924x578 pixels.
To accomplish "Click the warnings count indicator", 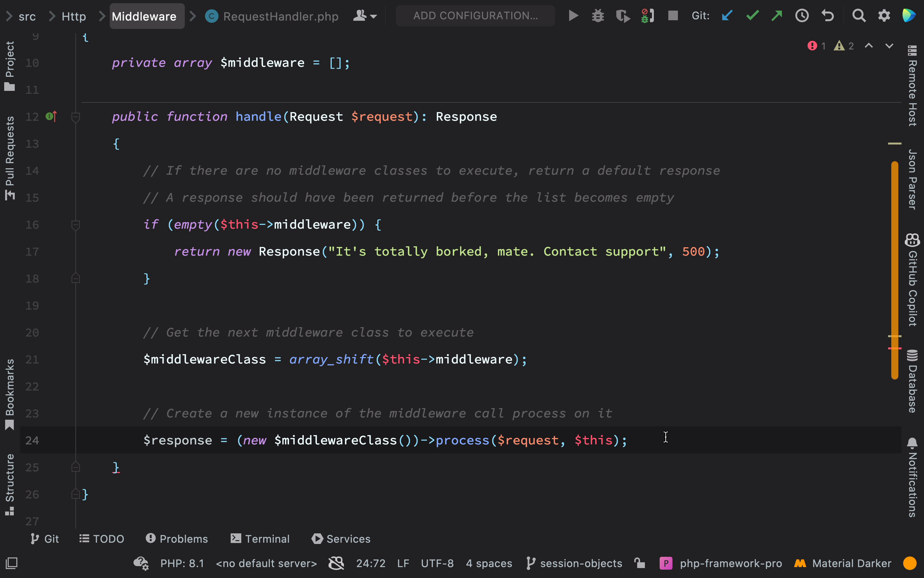I will point(844,46).
